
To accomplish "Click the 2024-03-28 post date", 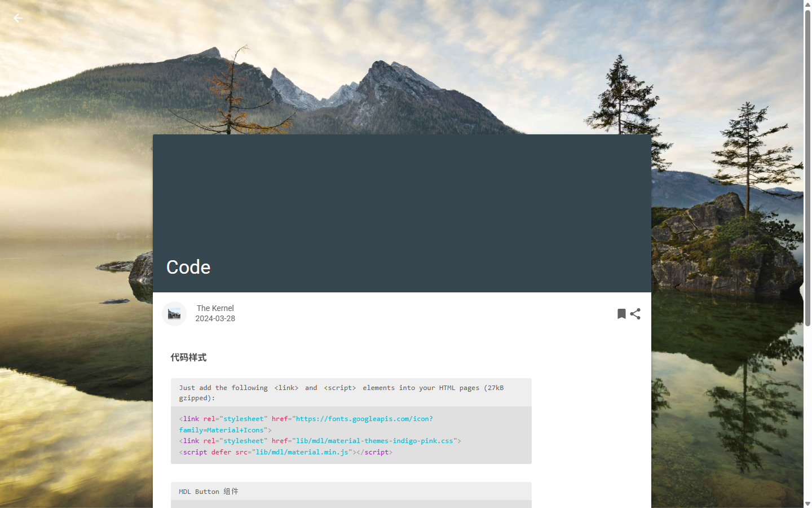I will coord(215,318).
